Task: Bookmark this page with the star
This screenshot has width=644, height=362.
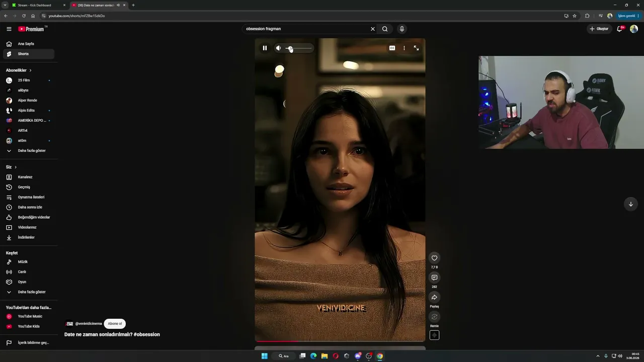Action: [x=575, y=16]
